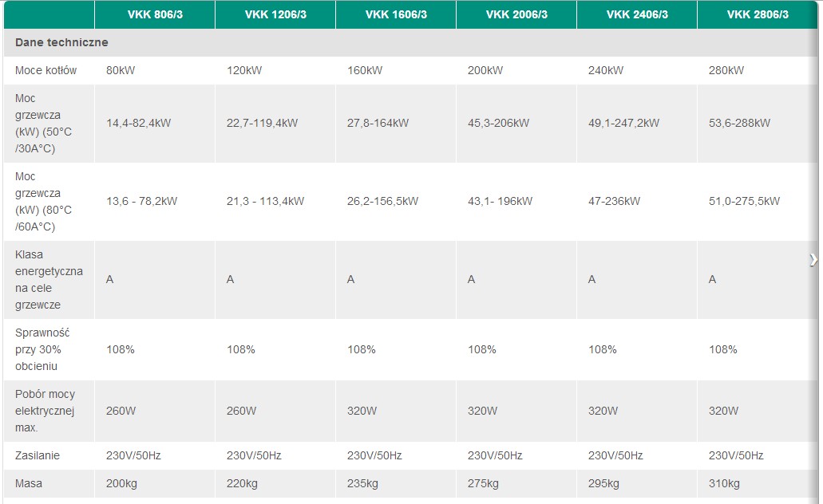Screen dimensions: 823x504
Task: Click the VKK 1606/3 column header
Action: (396, 14)
